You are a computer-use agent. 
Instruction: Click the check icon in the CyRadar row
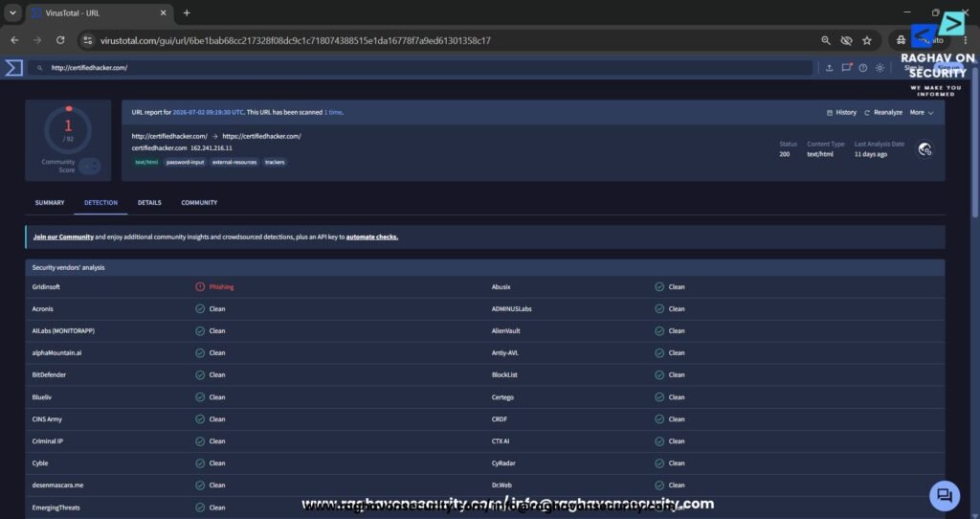[659, 463]
